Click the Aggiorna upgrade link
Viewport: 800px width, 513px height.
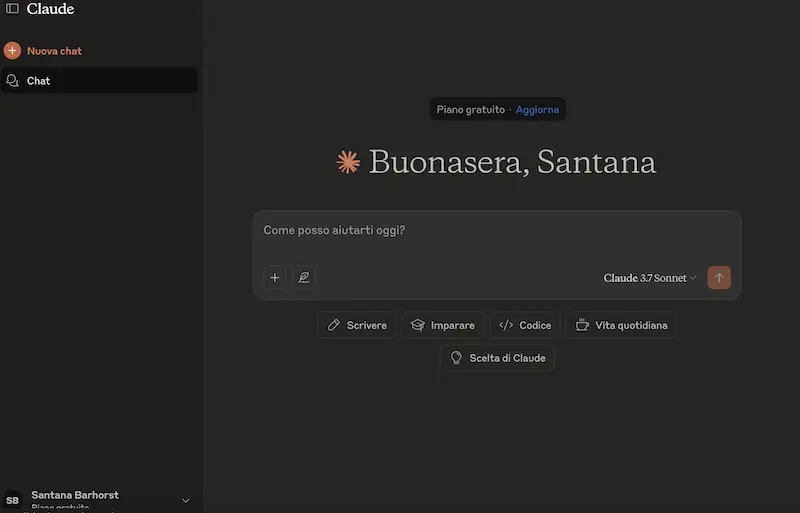pos(537,110)
